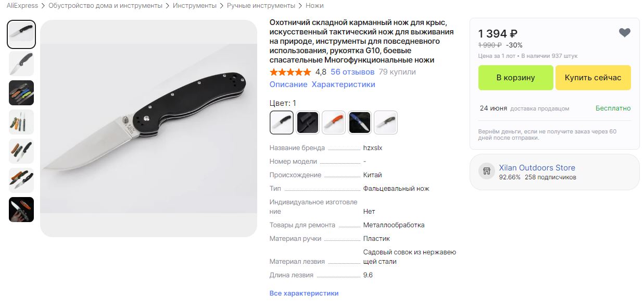Select the first white-background color variant
Image resolution: width=644 pixels, height=306 pixels.
282,123
